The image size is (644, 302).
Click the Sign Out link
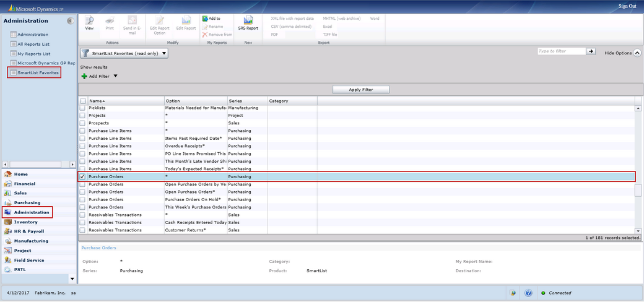[627, 6]
